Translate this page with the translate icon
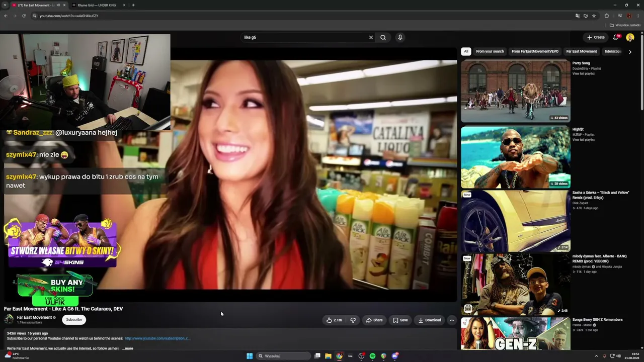644x362 pixels. coord(578,16)
